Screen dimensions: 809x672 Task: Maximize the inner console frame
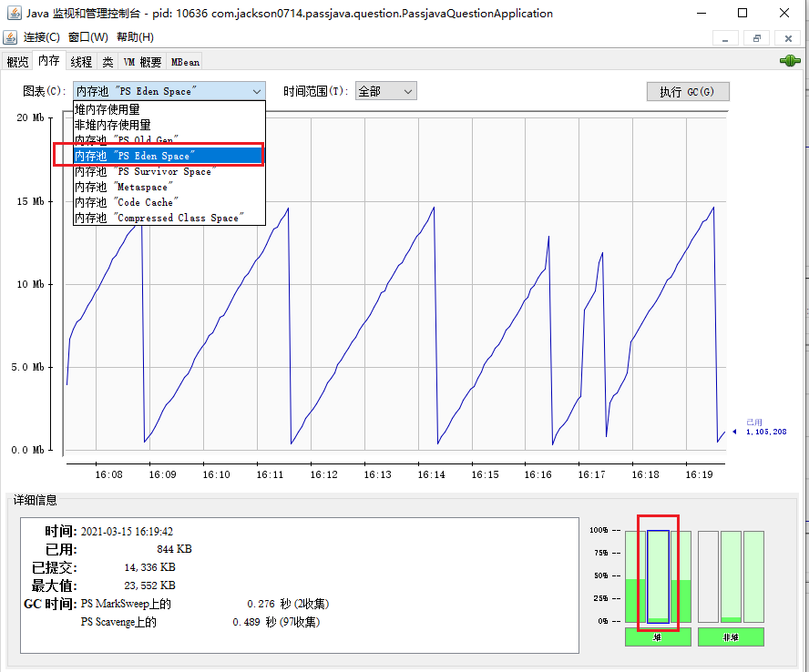755,38
